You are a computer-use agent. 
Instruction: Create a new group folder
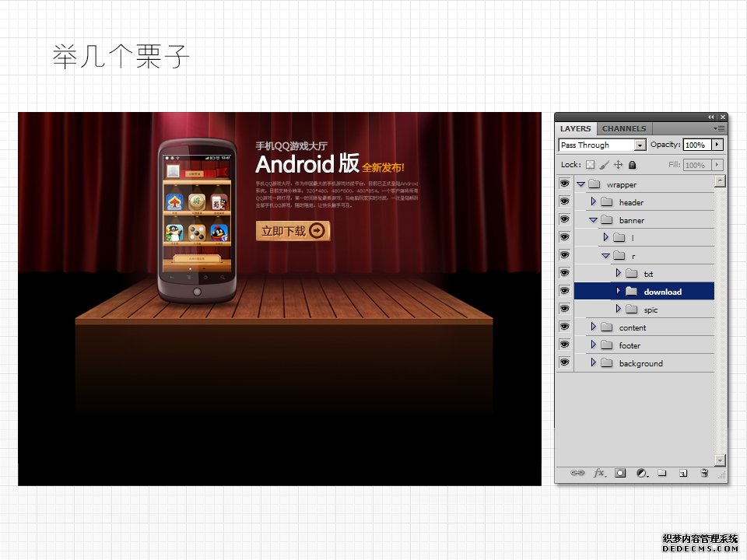coord(661,473)
